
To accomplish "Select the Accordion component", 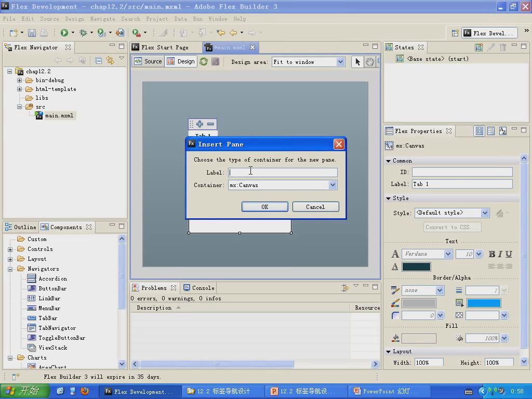I will tap(47, 278).
